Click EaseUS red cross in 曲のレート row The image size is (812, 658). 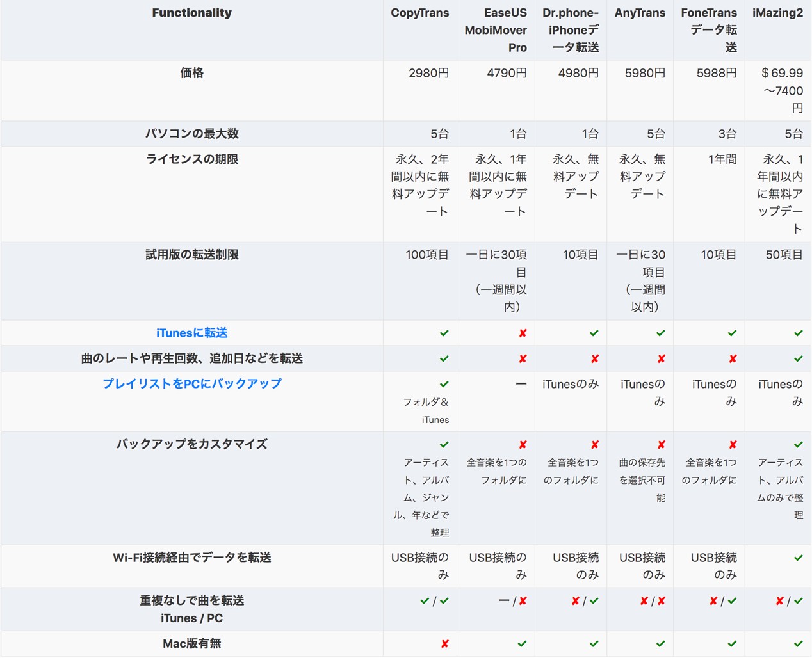click(523, 358)
